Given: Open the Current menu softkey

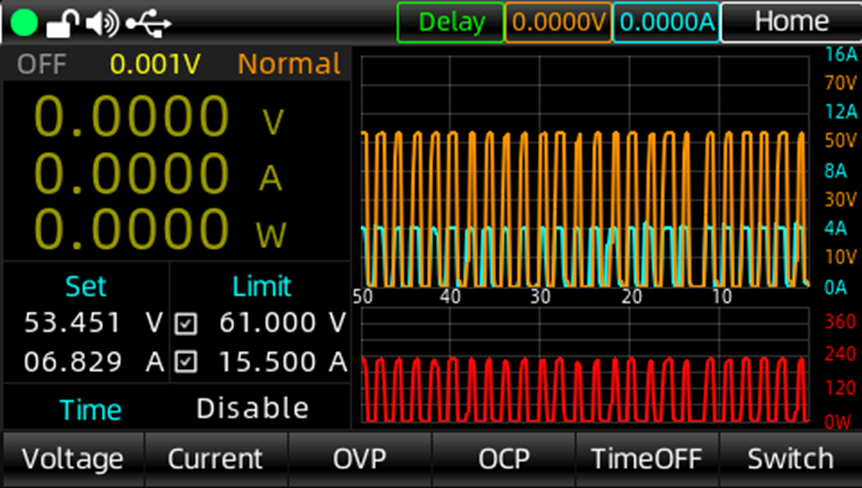Looking at the screenshot, I should pos(216,459).
